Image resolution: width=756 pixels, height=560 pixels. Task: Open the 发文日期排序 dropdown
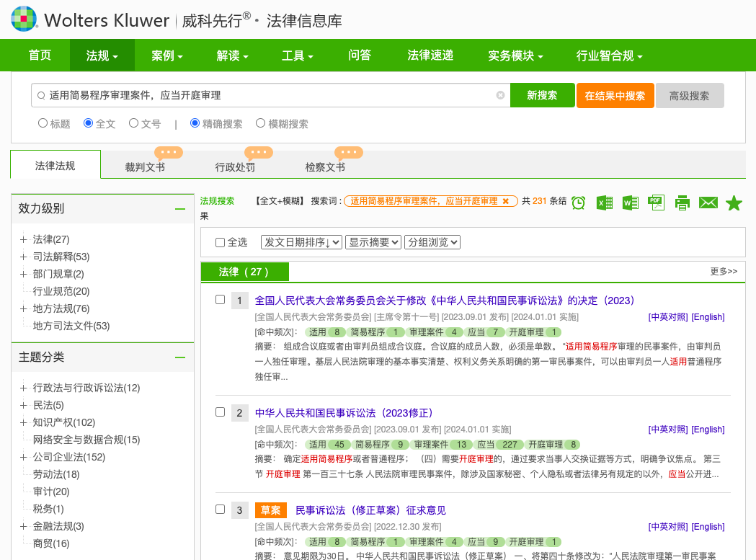pos(301,242)
